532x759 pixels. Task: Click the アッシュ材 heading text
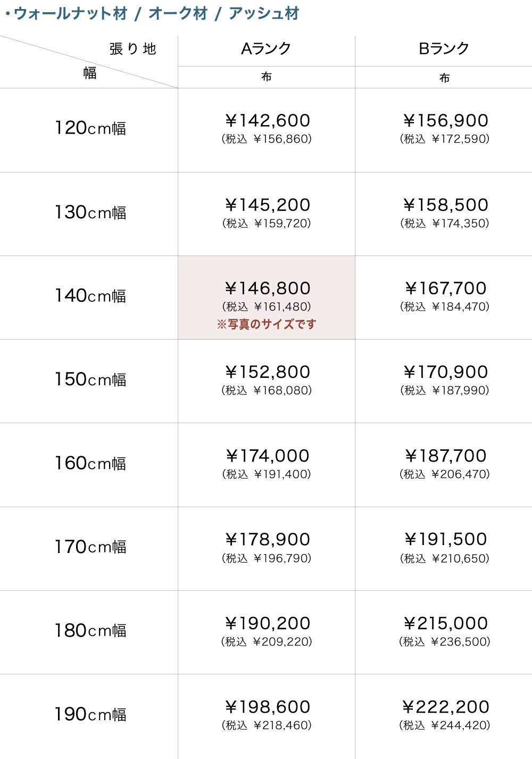(x=264, y=13)
